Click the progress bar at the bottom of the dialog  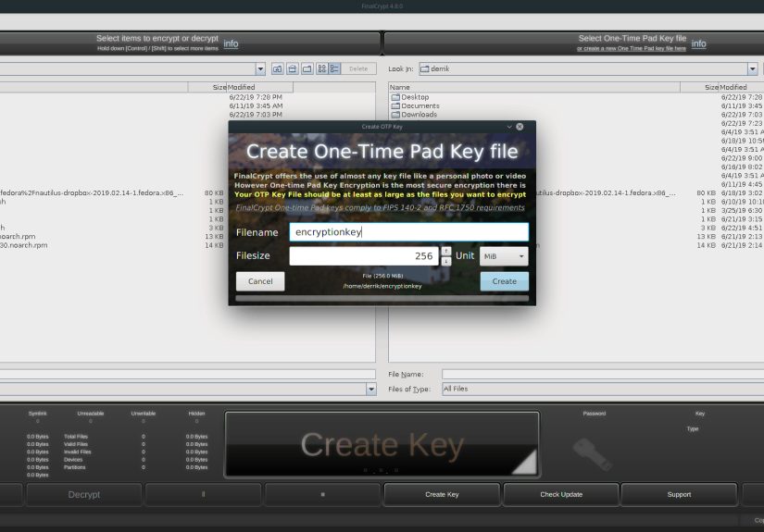[382, 298]
